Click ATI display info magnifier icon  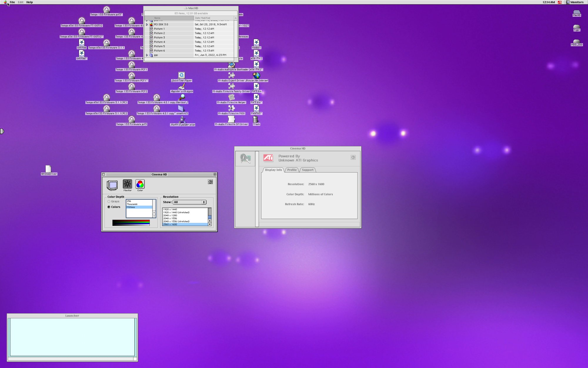click(245, 158)
